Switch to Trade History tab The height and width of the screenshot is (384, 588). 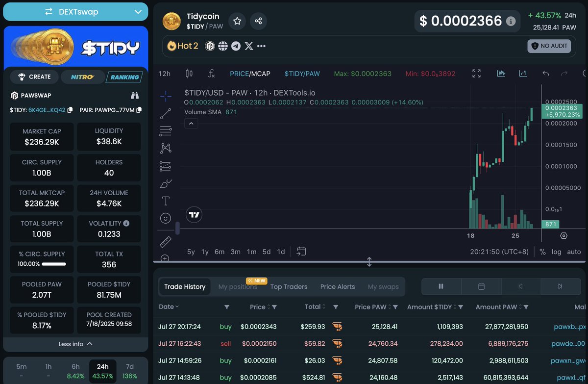point(185,286)
